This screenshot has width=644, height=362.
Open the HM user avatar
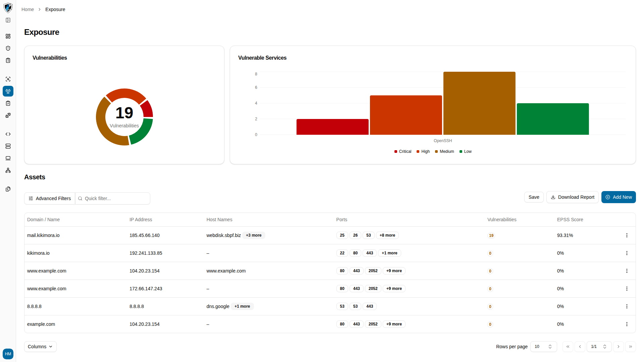point(8,354)
